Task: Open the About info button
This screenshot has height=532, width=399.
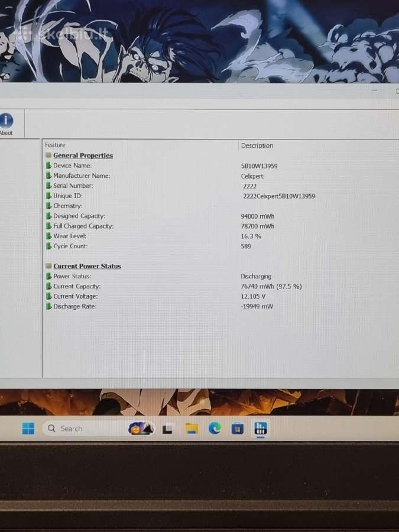Action: [6, 124]
